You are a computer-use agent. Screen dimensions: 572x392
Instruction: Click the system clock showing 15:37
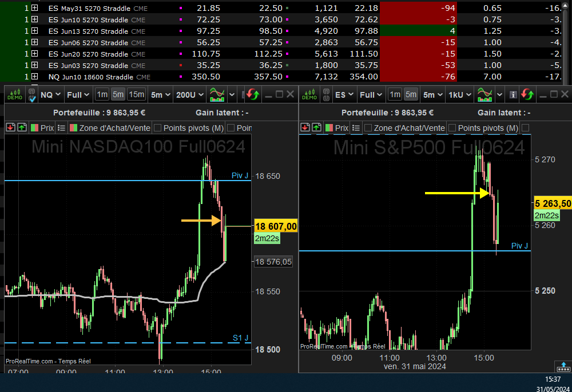click(x=553, y=379)
